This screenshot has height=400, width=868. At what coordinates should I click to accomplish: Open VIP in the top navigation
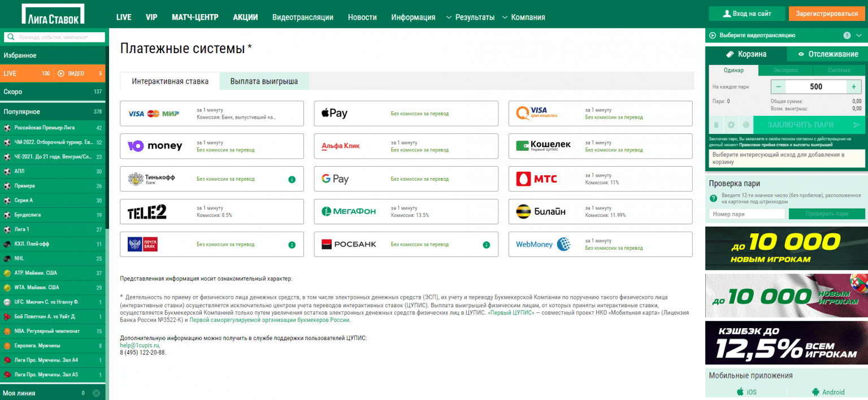[151, 17]
